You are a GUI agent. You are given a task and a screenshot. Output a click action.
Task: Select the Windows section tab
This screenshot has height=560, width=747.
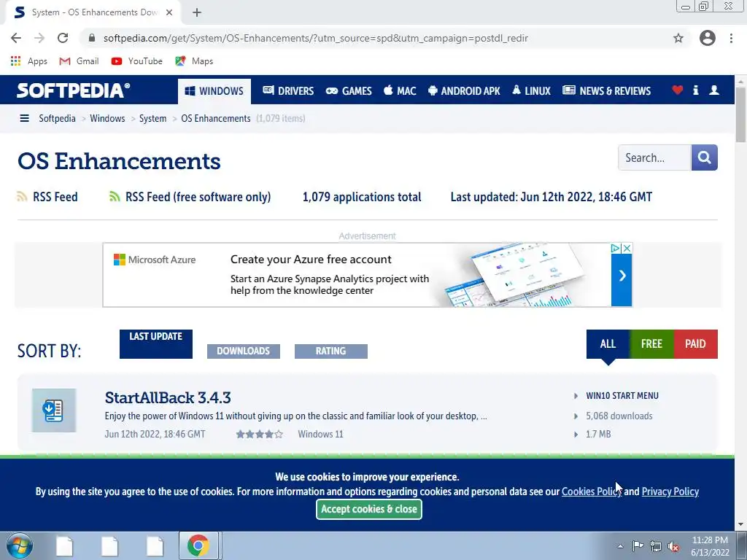click(x=214, y=91)
